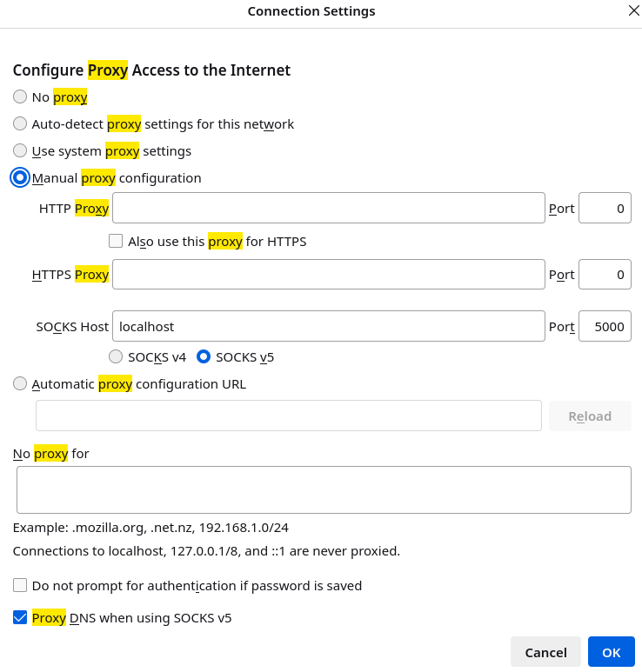
Task: Switch to SOCKS v4
Action: pos(116,356)
